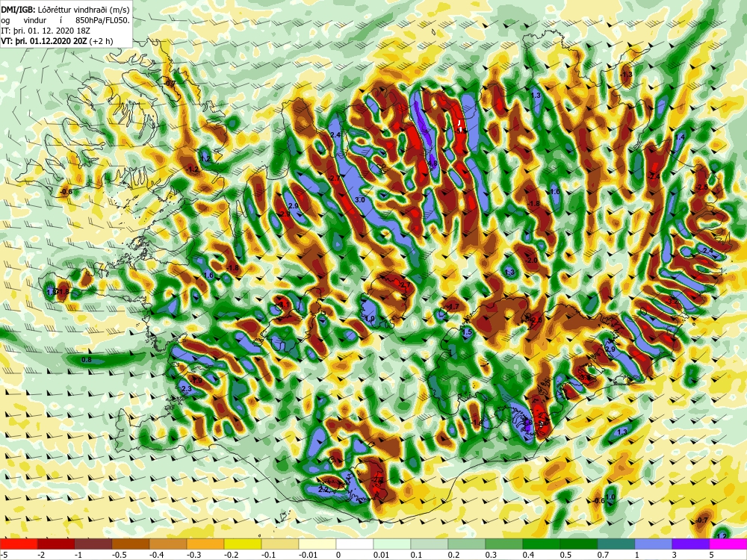The image size is (747, 560).
Task: Select the vivid green legend swatch labeled 0.4
Action: (542, 544)
